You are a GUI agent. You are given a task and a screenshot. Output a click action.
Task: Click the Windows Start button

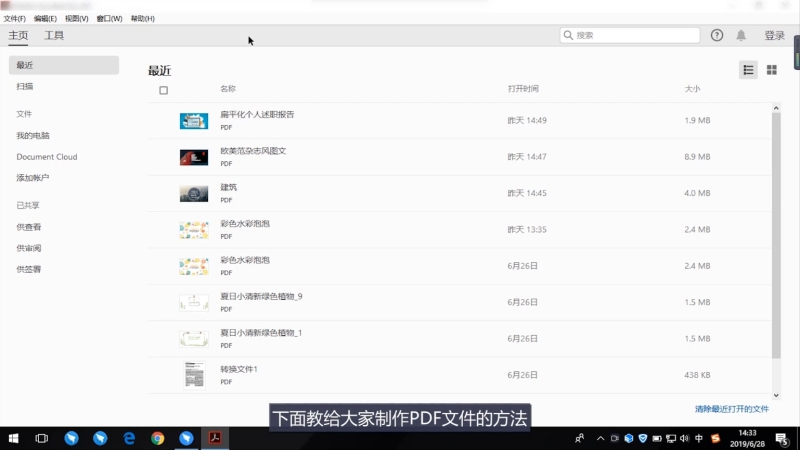coord(14,438)
